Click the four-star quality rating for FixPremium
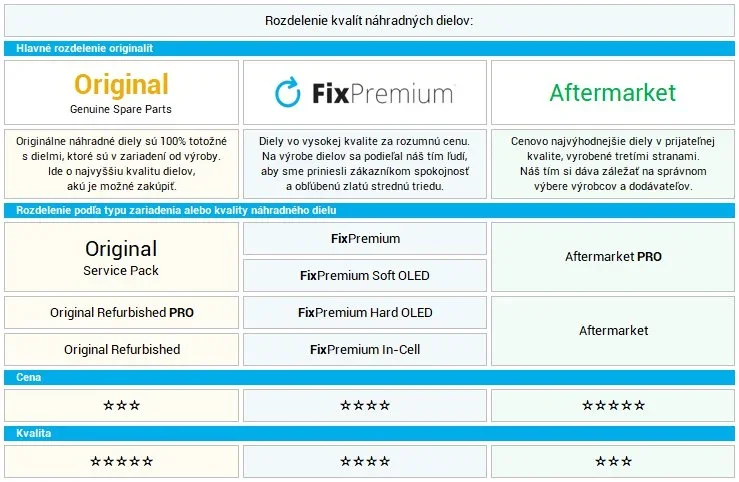This screenshot has width=739, height=482. coord(365,461)
